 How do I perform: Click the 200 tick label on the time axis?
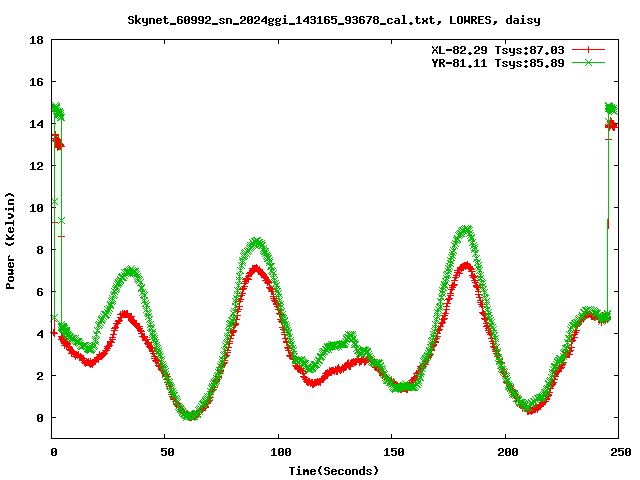pos(505,453)
